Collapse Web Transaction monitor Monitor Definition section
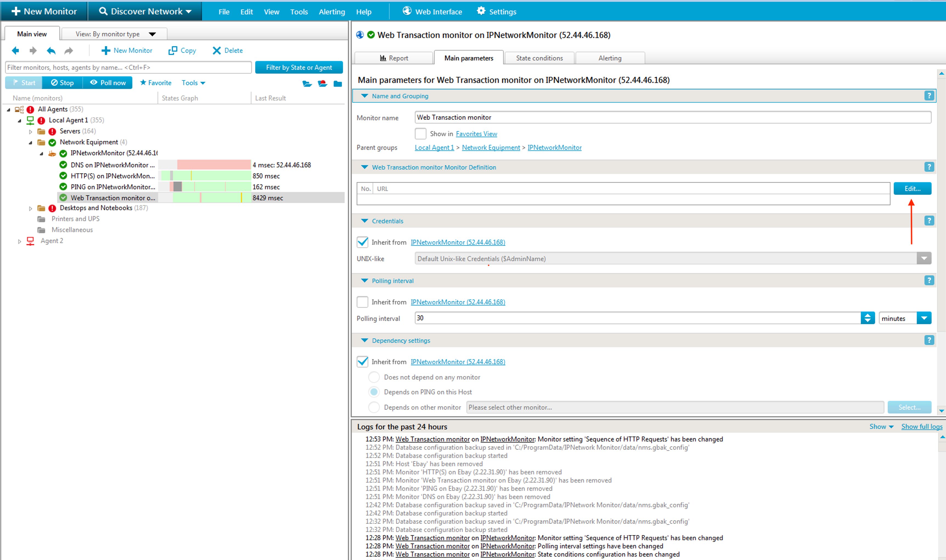 tap(364, 167)
